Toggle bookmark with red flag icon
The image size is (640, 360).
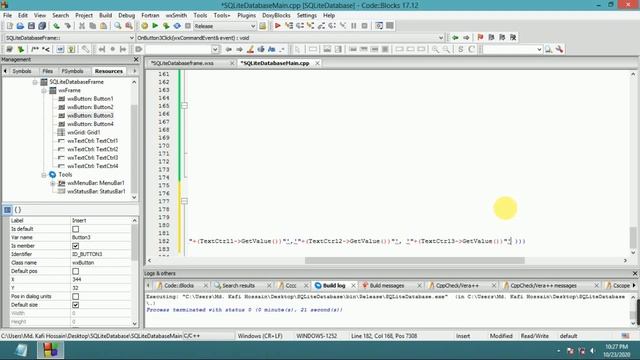(480, 38)
